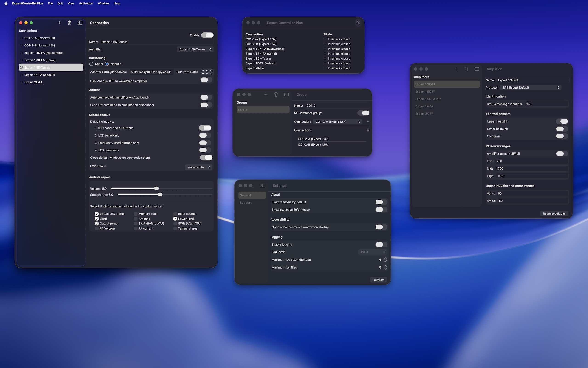
Task: Toggle Use Modbus TCP to wake/sleep amplifier
Action: coord(206,80)
